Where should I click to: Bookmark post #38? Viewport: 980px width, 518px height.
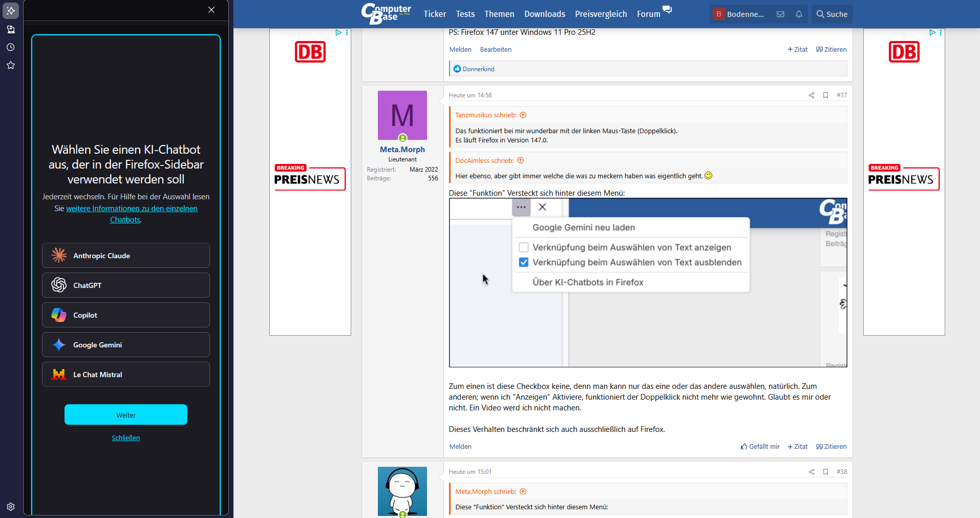[x=825, y=472]
